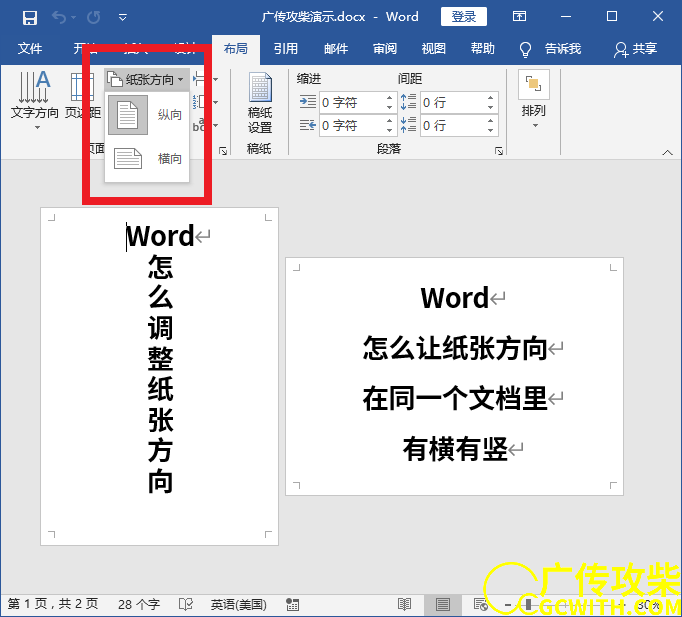Select 横向 landscape orientation
Viewport: 682px width, 617px height.
pyautogui.click(x=147, y=158)
